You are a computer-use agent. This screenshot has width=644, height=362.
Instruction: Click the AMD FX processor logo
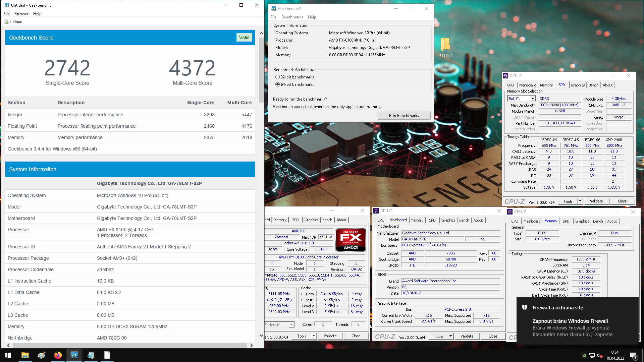click(351, 240)
